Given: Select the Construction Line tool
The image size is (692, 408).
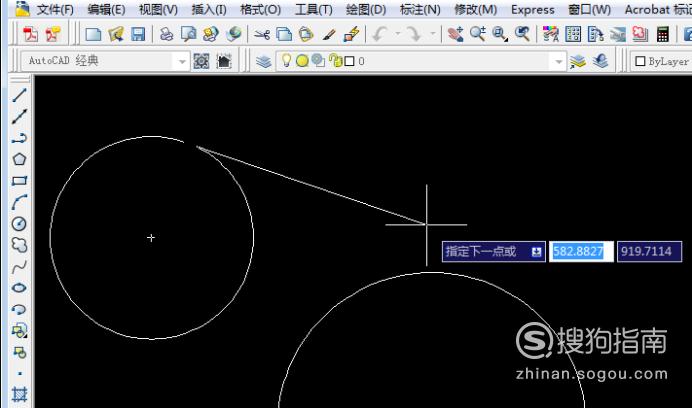Looking at the screenshot, I should click(x=19, y=116).
